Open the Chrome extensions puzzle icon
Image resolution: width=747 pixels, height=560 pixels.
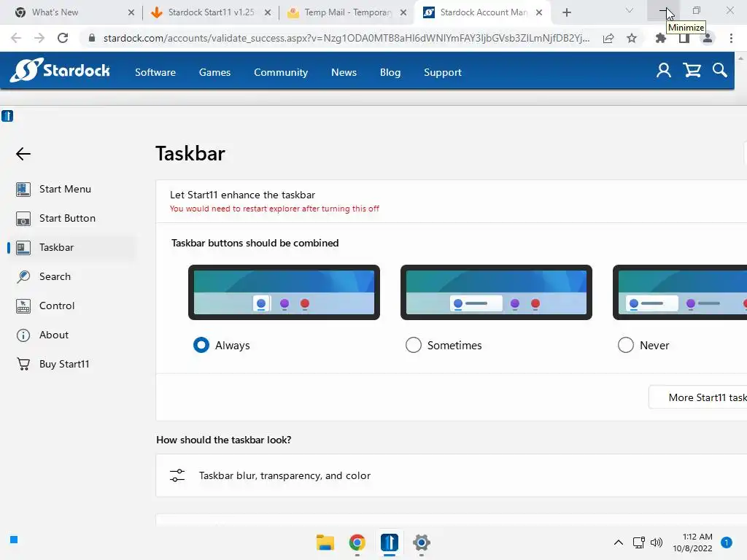tap(661, 38)
